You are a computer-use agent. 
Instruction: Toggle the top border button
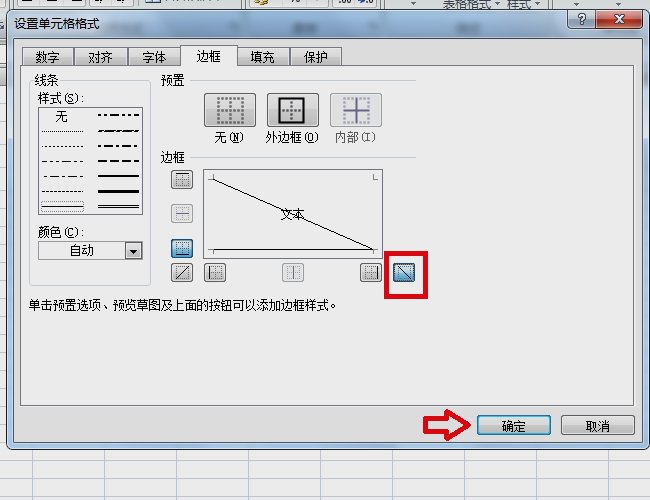pos(182,180)
